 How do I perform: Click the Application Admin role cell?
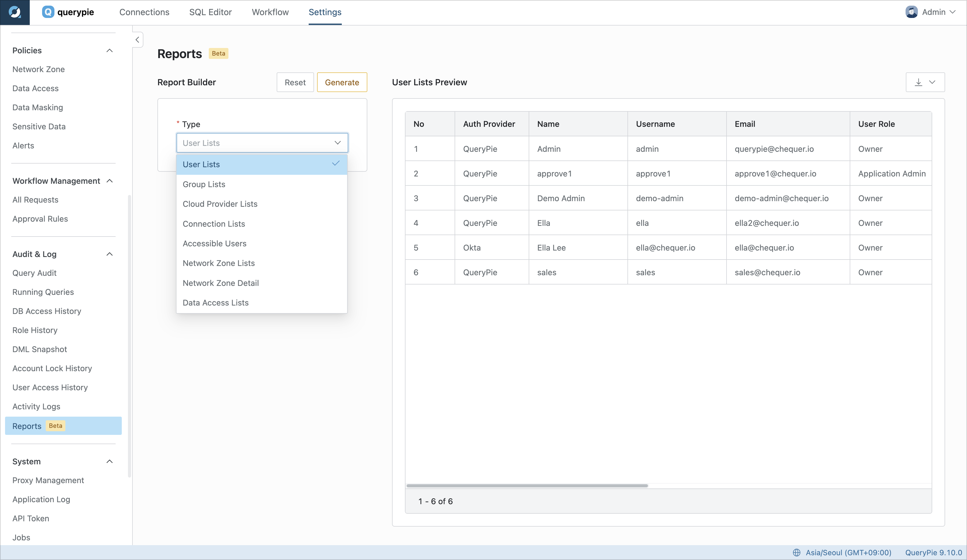tap(891, 173)
